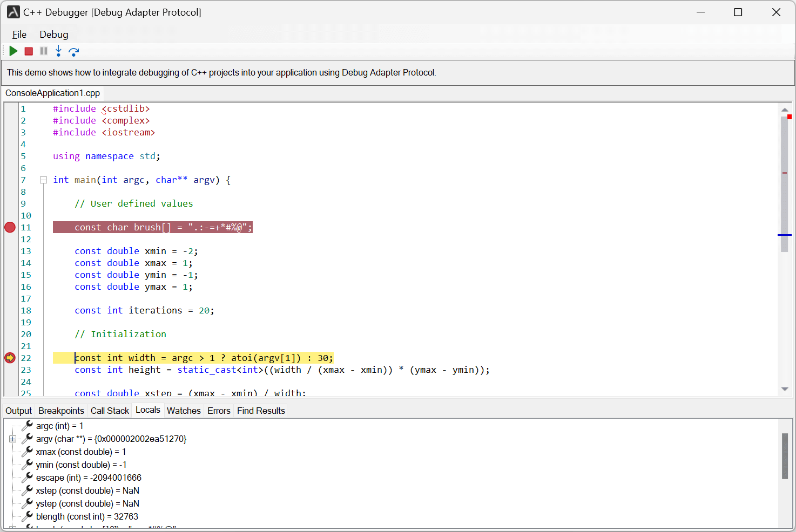Click the wrench icon next to xmax

point(27,452)
